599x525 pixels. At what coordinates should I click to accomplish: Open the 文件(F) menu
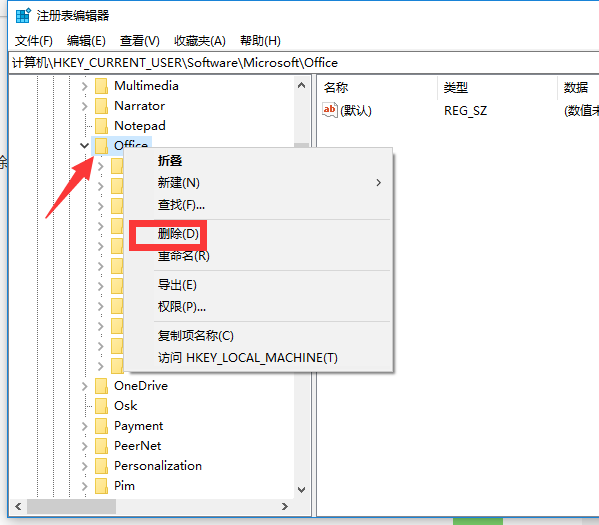(34, 41)
